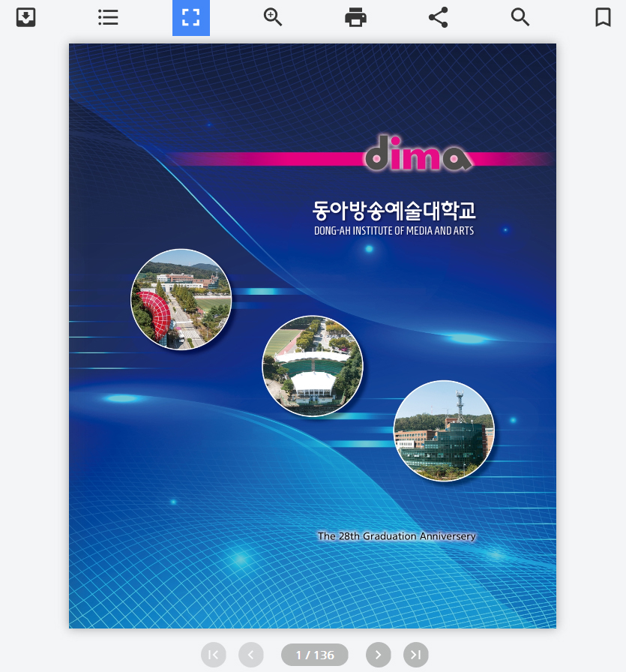The image size is (626, 672).
Task: Click the 1 / 136 page indicator
Action: (x=315, y=655)
